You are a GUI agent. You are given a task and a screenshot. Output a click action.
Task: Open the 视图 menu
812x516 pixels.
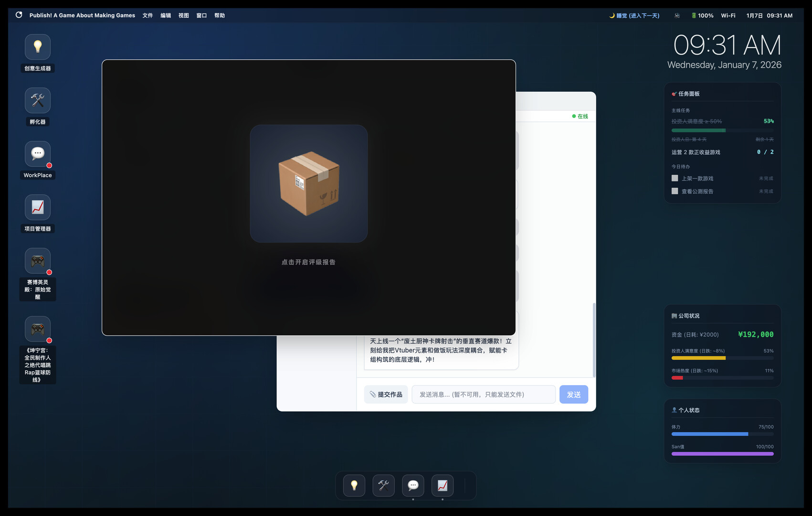(x=184, y=15)
